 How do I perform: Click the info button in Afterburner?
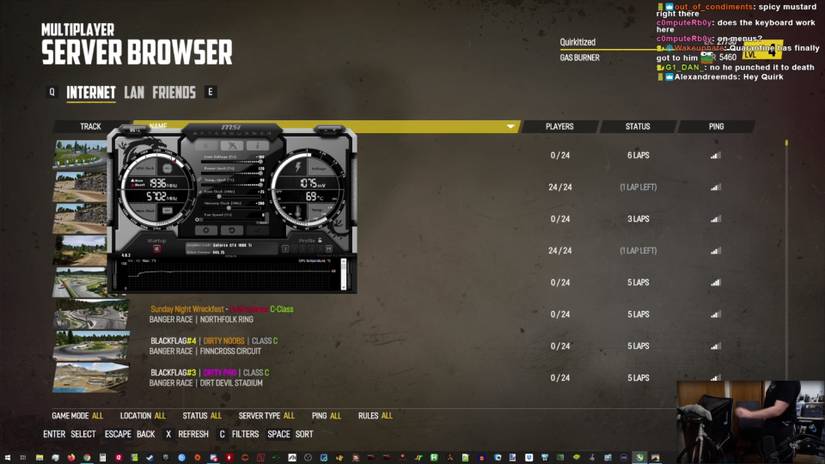coord(257,146)
